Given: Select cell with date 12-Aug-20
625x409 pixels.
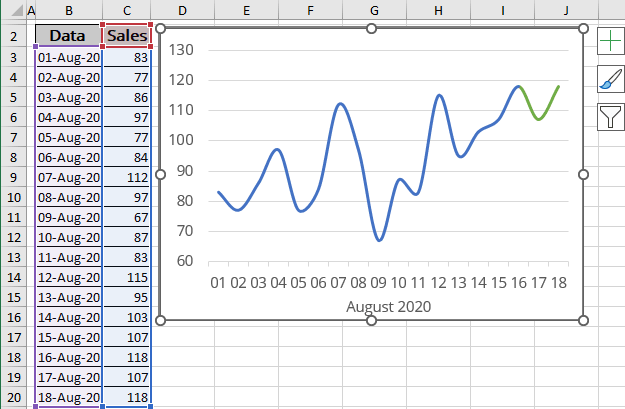Looking at the screenshot, I should click(69, 277).
